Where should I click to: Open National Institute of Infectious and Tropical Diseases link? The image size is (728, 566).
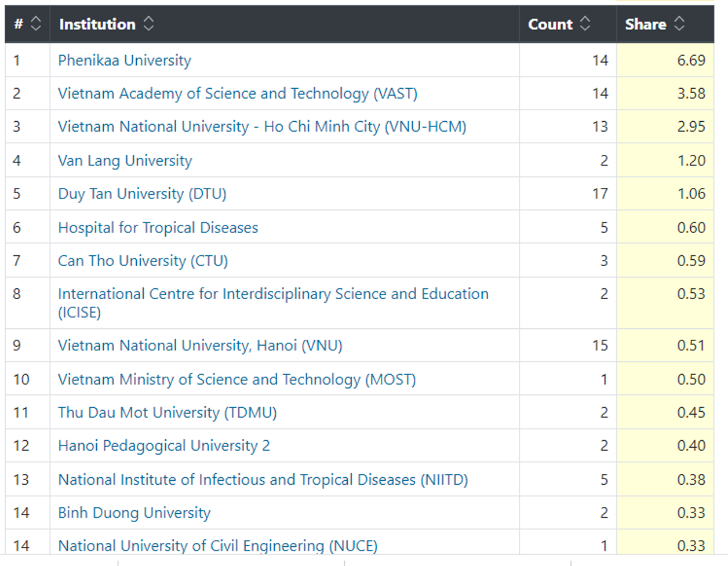(263, 480)
